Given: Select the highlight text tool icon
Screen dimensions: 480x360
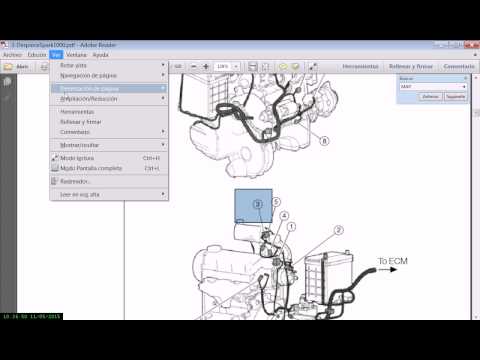Looking at the screenshot, I should point(295,67).
